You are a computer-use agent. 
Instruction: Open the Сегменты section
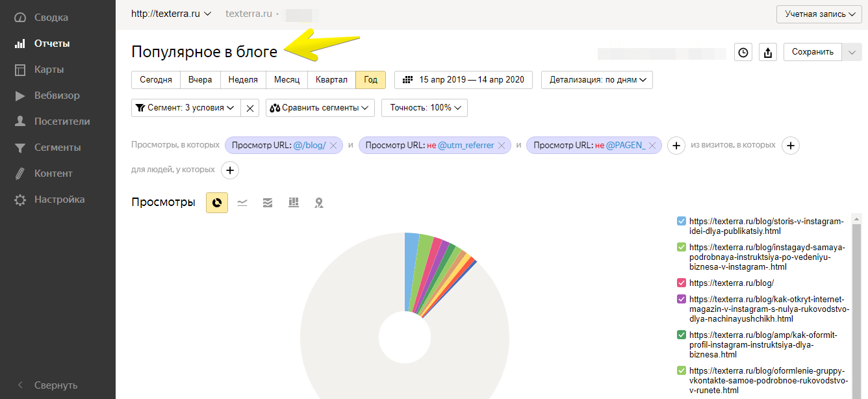57,148
